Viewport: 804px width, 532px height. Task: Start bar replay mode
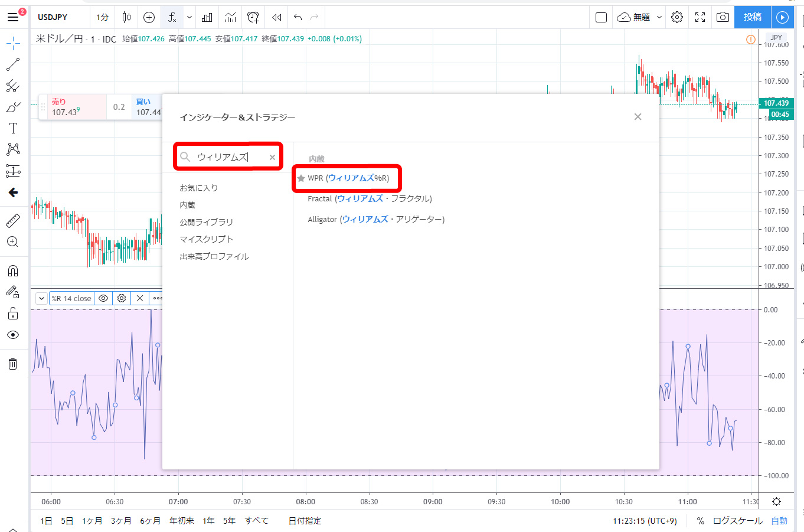276,17
